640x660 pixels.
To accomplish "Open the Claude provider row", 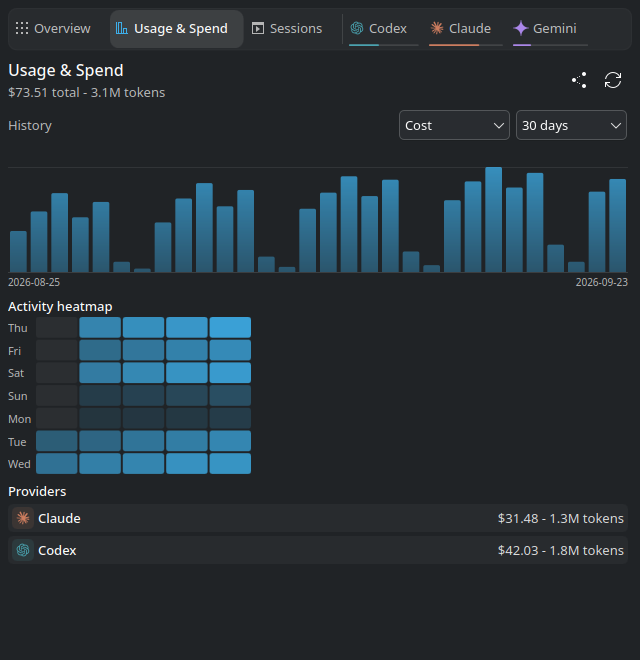I will tap(318, 518).
